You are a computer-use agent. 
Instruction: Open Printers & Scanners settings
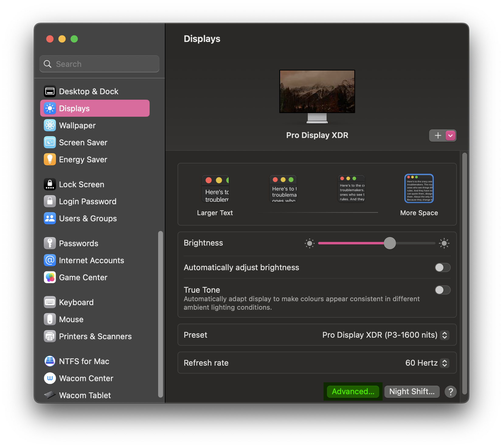pyautogui.click(x=95, y=336)
